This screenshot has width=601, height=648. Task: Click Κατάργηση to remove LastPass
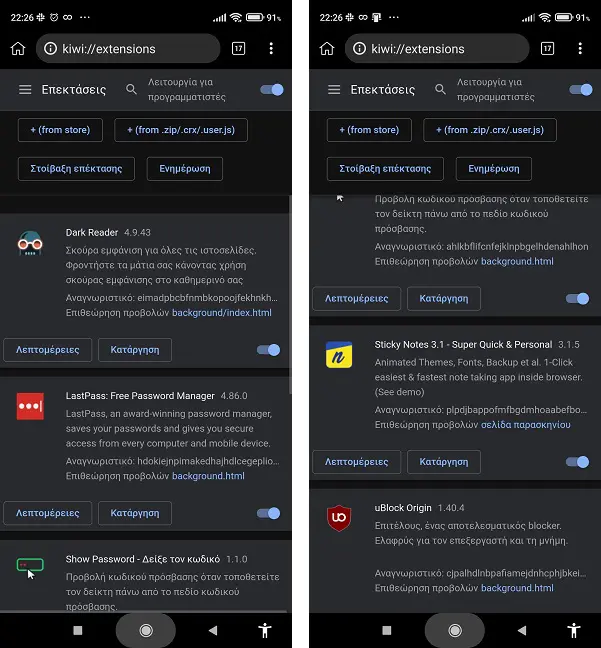135,513
